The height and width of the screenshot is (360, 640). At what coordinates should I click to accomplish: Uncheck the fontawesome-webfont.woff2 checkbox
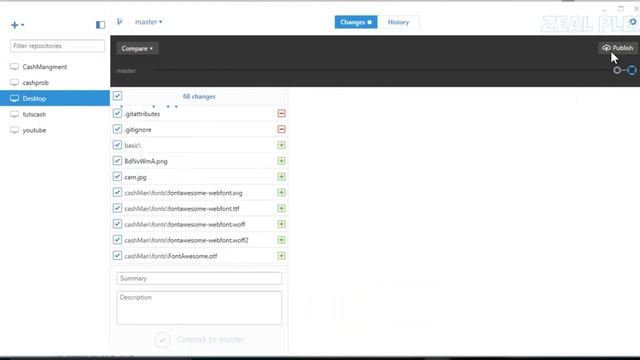(x=118, y=240)
